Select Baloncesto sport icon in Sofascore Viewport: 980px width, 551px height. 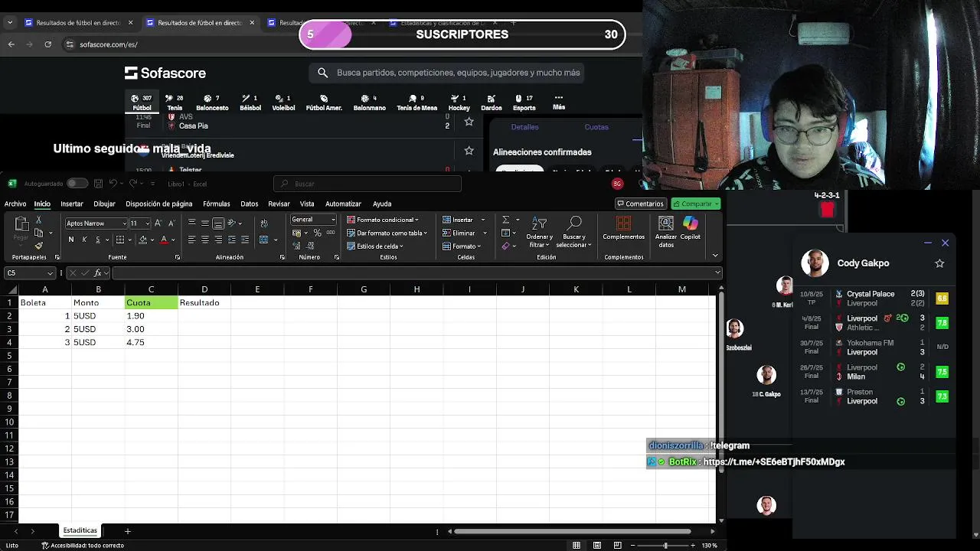(212, 103)
